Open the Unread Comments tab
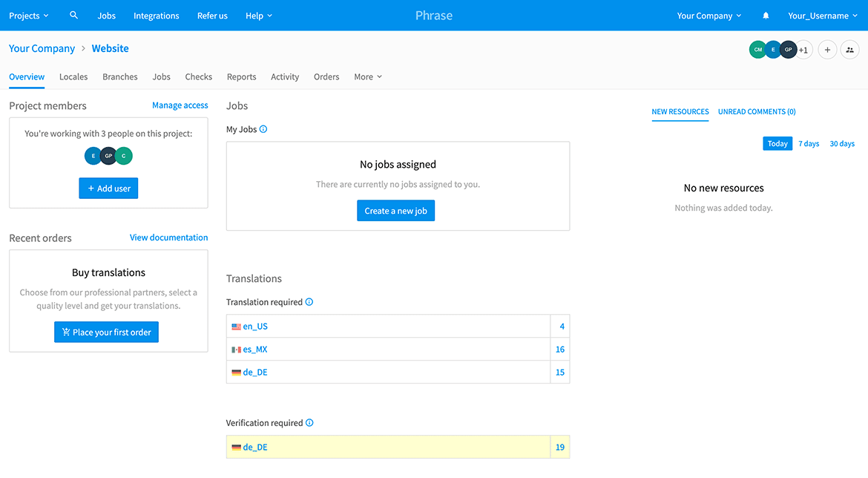This screenshot has width=868, height=478. click(757, 111)
